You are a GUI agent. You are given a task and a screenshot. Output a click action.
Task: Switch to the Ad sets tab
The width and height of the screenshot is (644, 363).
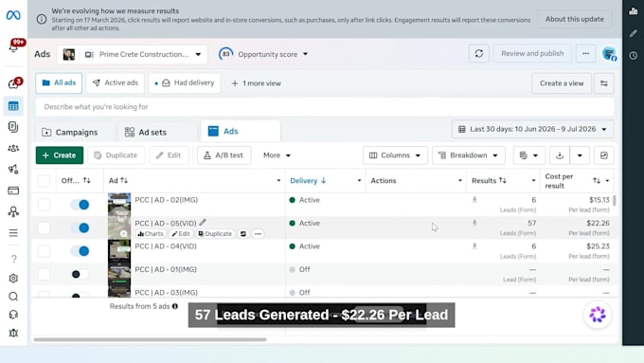146,133
